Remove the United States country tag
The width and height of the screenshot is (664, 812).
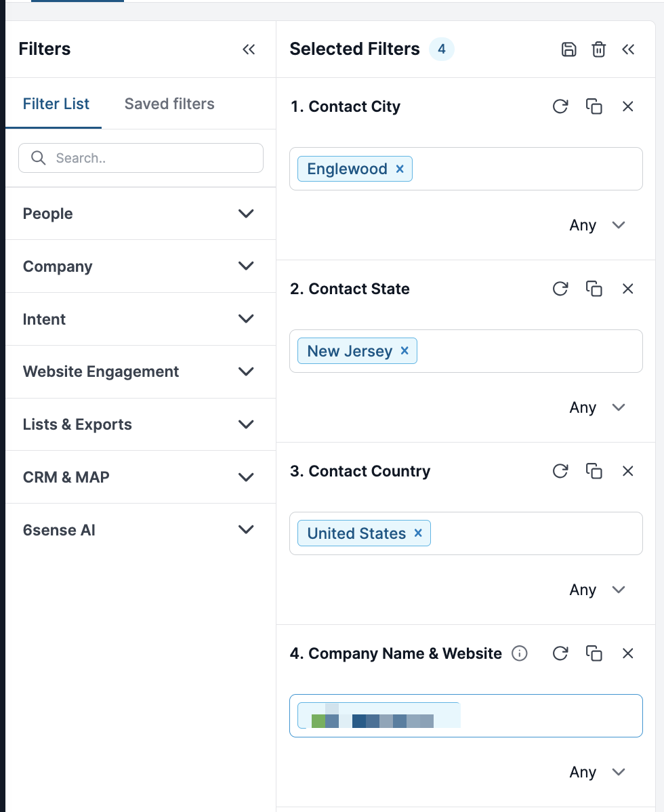click(418, 533)
